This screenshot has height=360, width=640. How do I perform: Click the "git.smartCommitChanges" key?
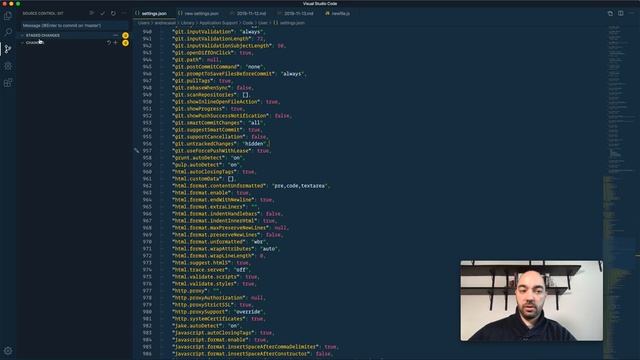coord(207,122)
